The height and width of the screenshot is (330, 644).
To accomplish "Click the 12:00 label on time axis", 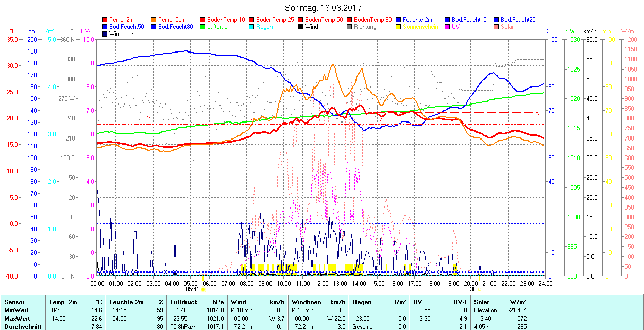I will click(x=321, y=283).
